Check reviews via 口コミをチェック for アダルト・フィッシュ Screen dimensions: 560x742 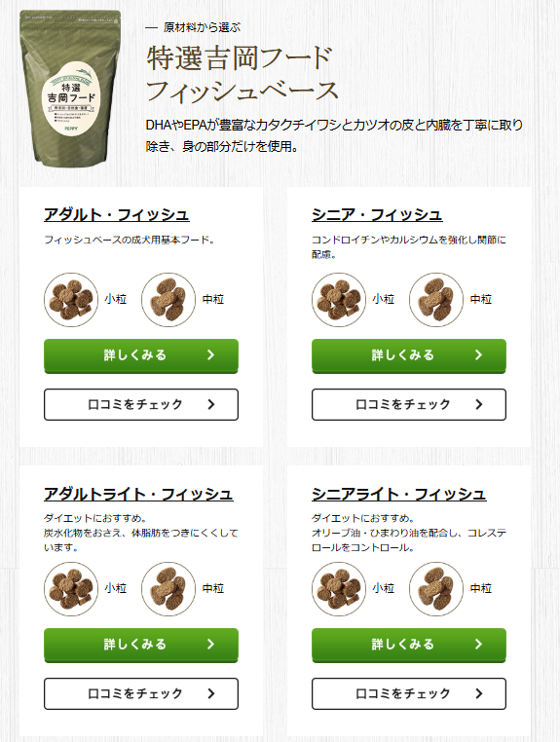141,405
